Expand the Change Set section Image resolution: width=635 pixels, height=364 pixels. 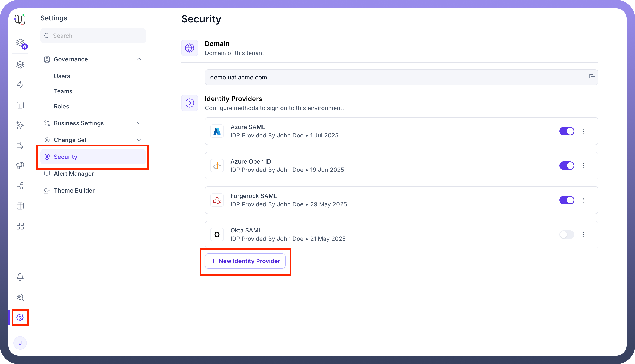tap(139, 140)
